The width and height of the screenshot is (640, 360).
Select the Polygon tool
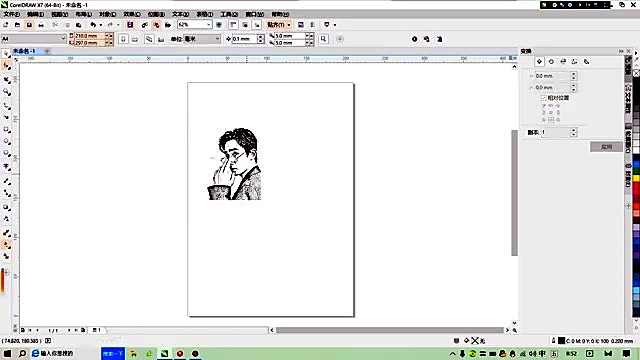point(6,153)
